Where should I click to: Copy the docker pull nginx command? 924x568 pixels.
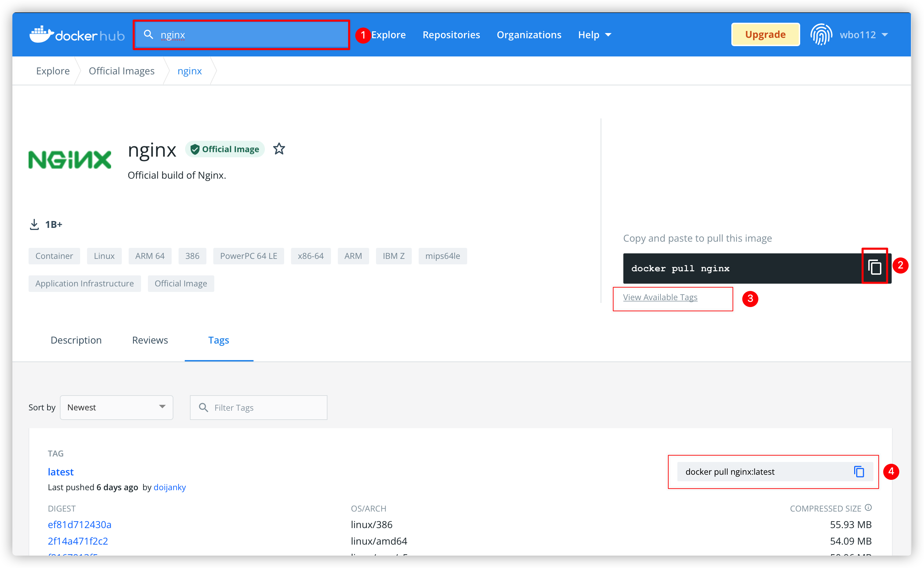click(x=874, y=267)
